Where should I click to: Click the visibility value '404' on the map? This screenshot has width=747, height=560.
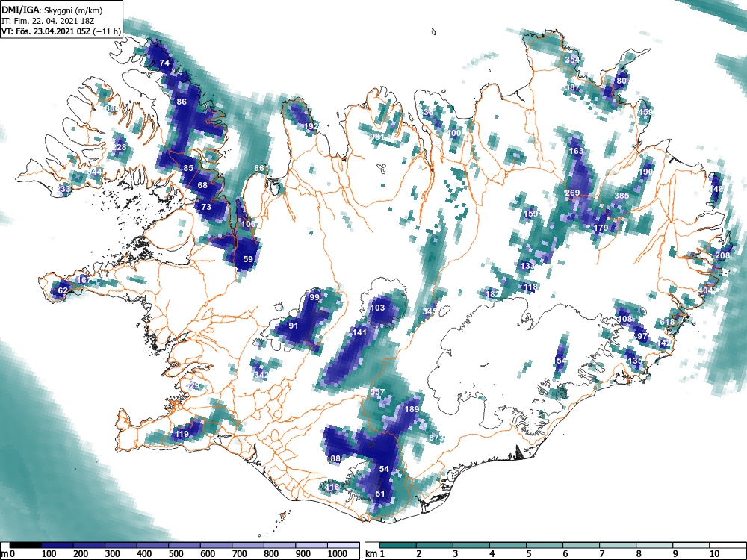(x=706, y=290)
